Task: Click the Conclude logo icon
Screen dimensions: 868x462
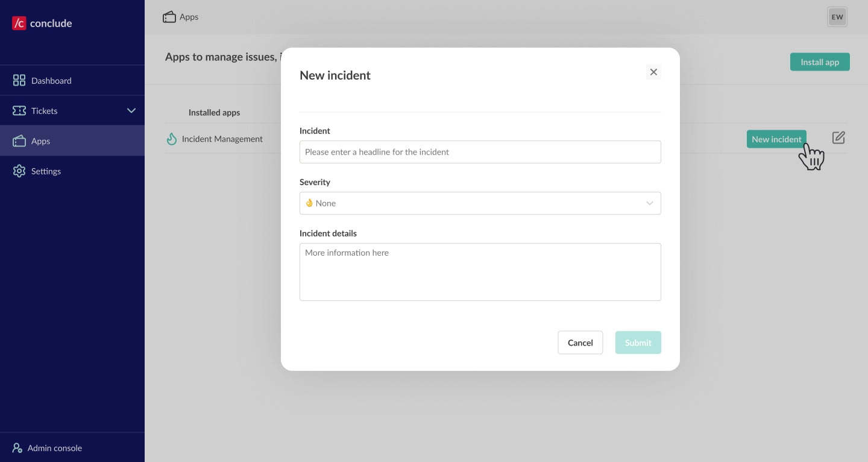Action: coord(19,24)
